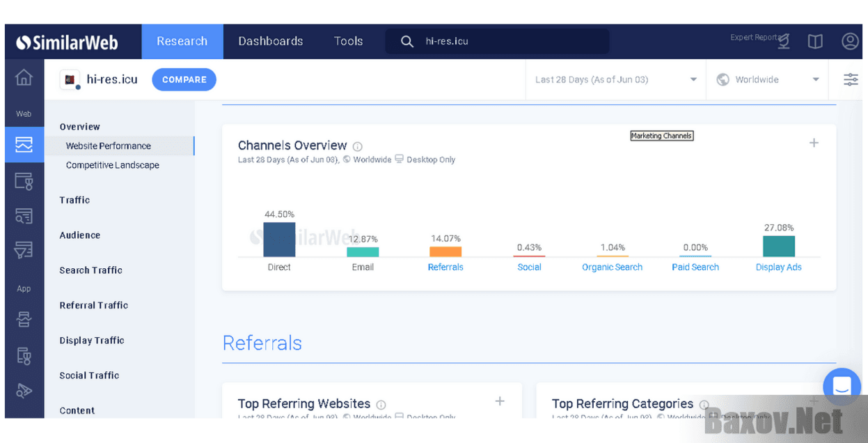The width and height of the screenshot is (868, 443).
Task: Switch to the Dashboards tab
Action: coord(270,41)
